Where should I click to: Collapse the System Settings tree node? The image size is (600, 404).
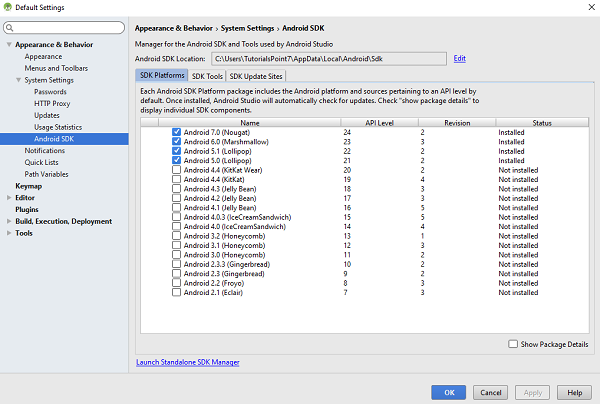19,80
